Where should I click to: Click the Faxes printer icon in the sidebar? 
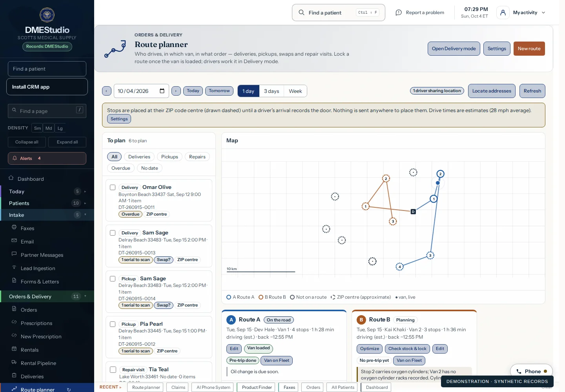coord(14,227)
